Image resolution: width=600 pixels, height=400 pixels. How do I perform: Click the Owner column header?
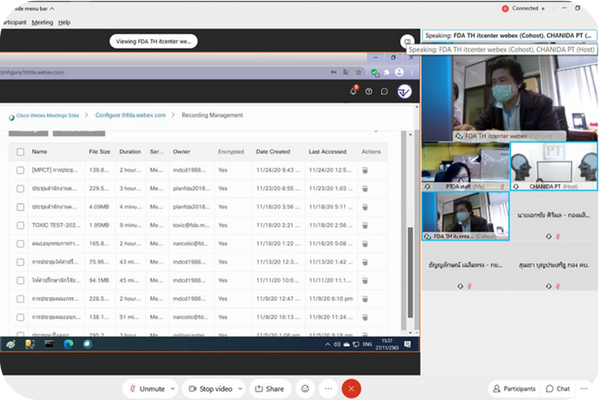(x=181, y=152)
